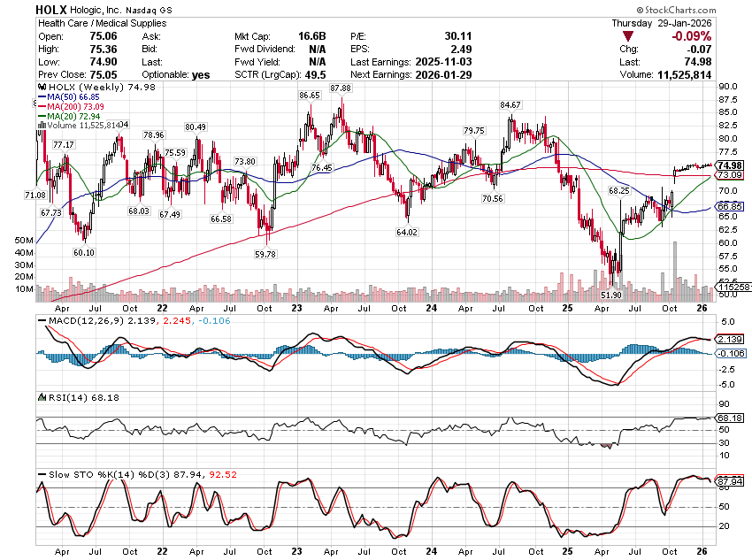Click the 73.09 MA(200) axis tag
Screen dimensions: 752x560
(x=729, y=175)
